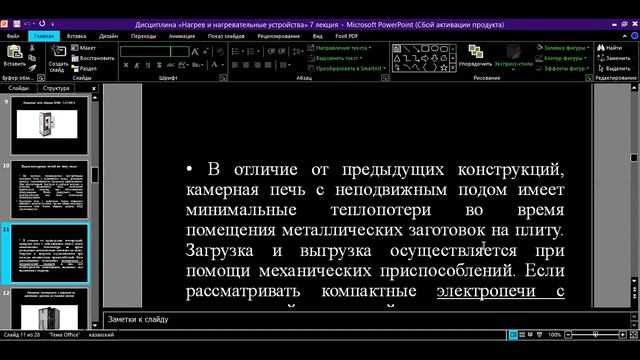This screenshot has width=640, height=360.
Task: Click the Восстановить reset button
Action: click(x=93, y=58)
